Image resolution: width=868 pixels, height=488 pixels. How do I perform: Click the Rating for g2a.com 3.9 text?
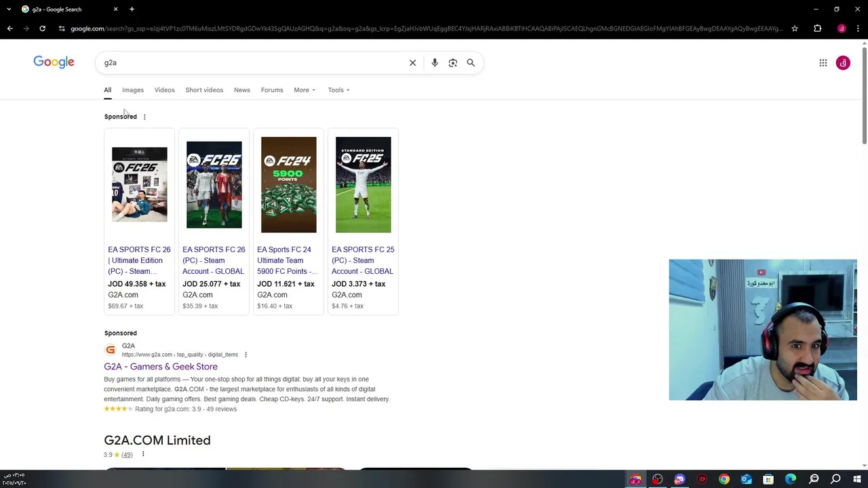[x=186, y=409]
